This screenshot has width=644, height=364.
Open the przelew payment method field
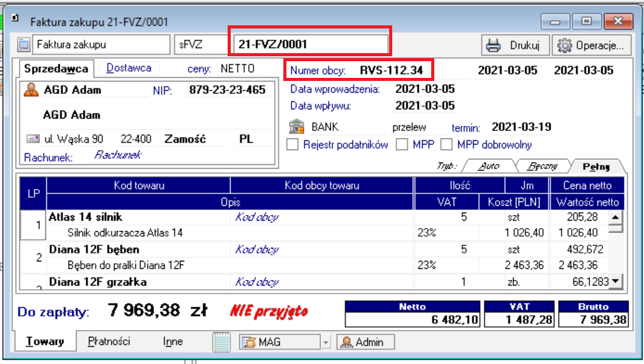410,128
